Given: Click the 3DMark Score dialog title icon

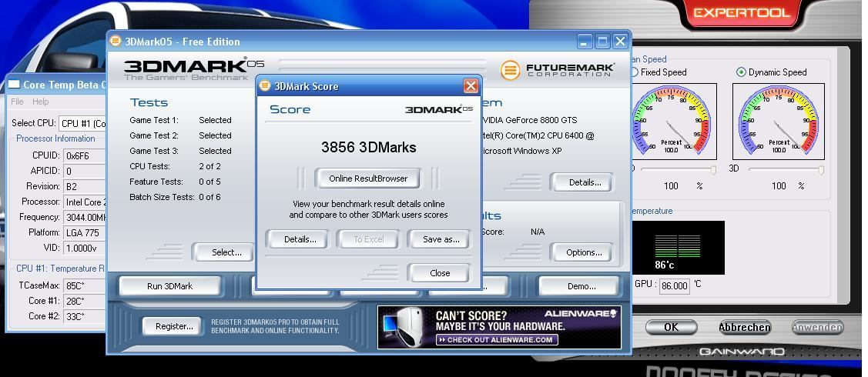Looking at the screenshot, I should point(265,85).
